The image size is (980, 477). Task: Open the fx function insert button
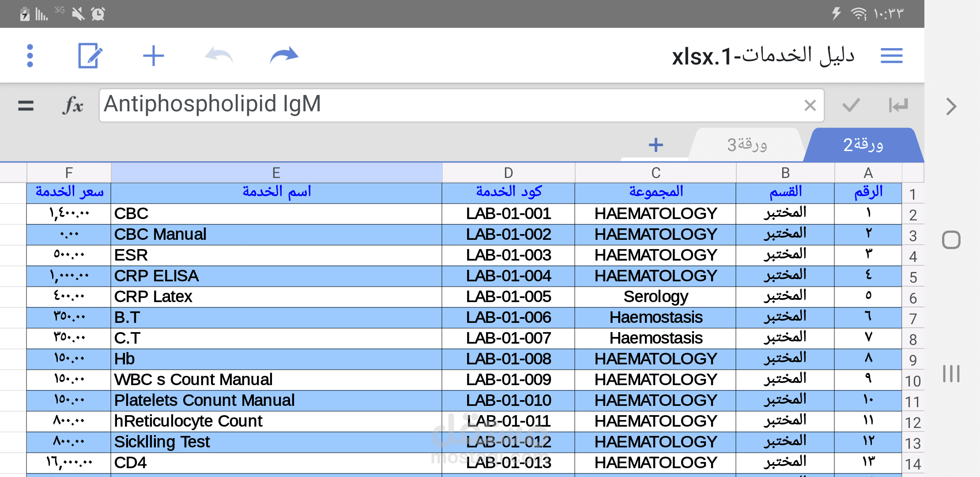[73, 106]
